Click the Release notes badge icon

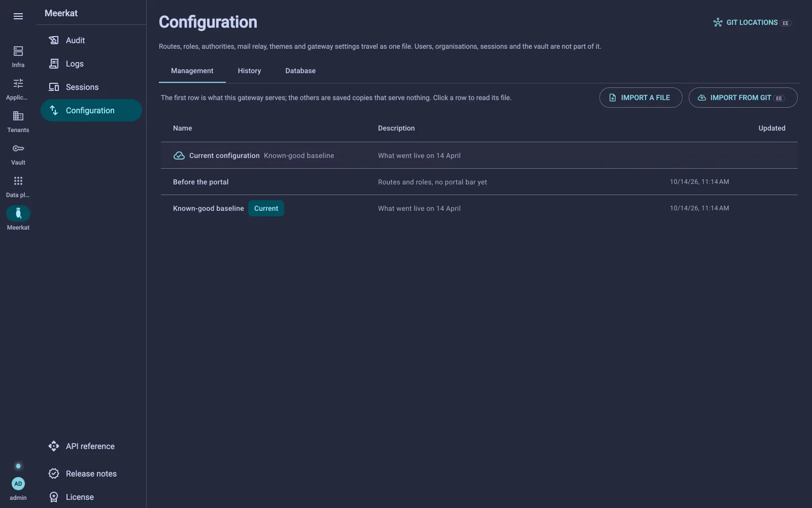pos(54,473)
